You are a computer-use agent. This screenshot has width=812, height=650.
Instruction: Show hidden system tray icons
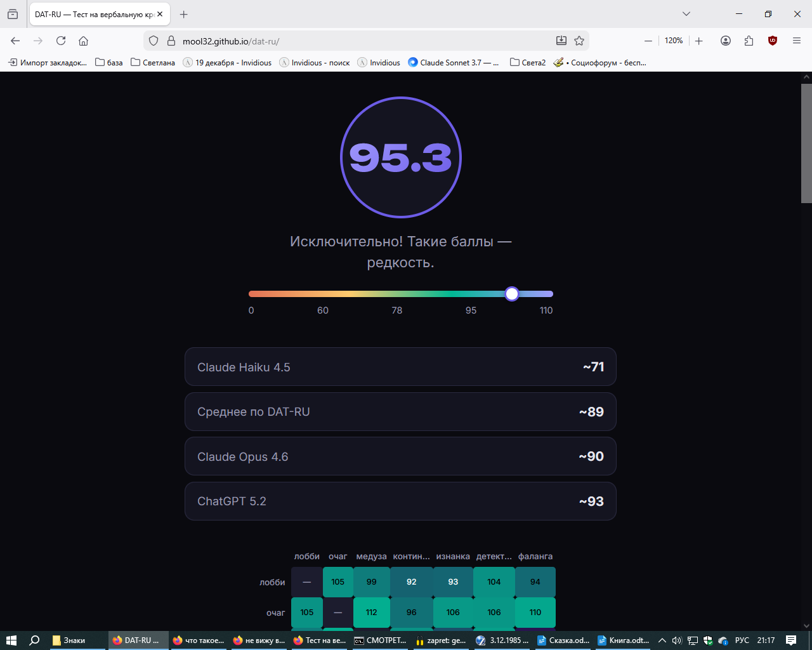pos(662,640)
